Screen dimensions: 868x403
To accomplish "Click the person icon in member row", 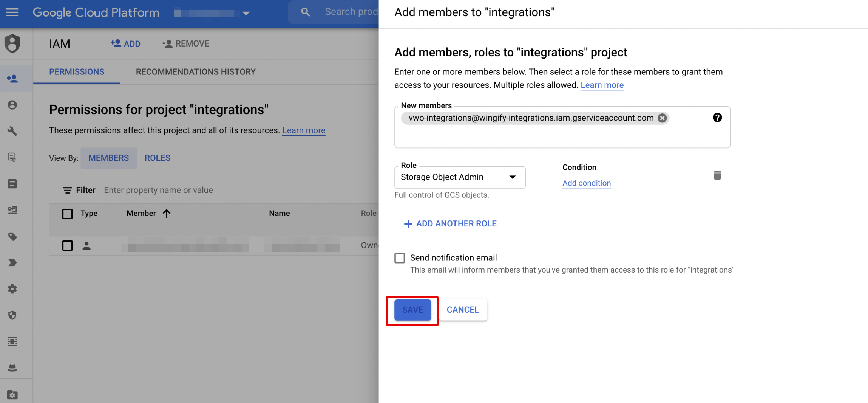I will 86,246.
